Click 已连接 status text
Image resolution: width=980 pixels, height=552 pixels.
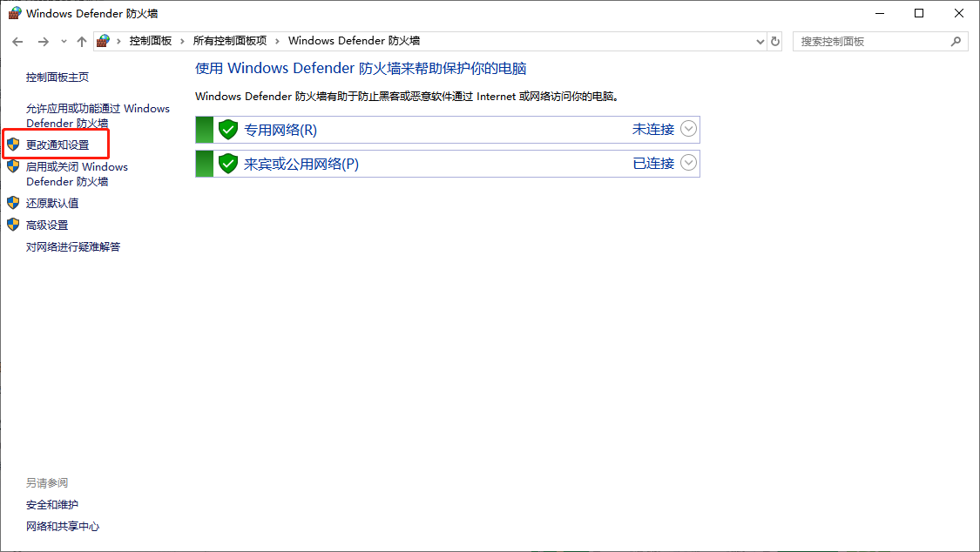(x=653, y=163)
